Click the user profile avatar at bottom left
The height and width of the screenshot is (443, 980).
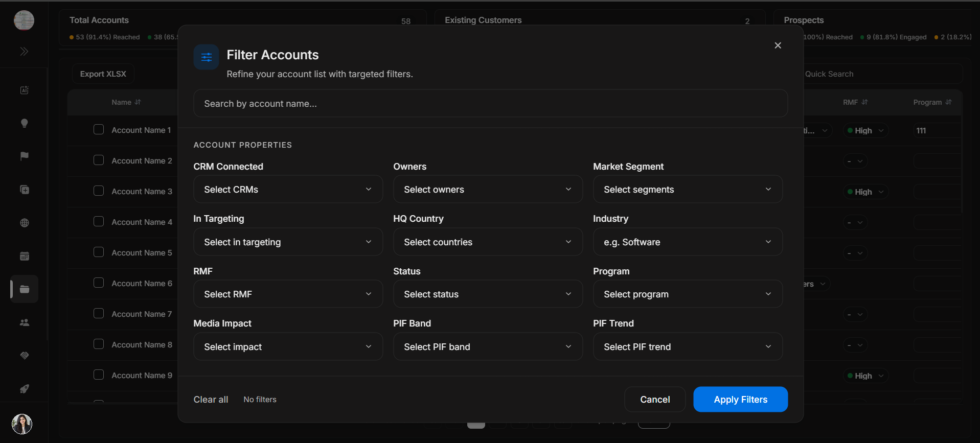[22, 424]
